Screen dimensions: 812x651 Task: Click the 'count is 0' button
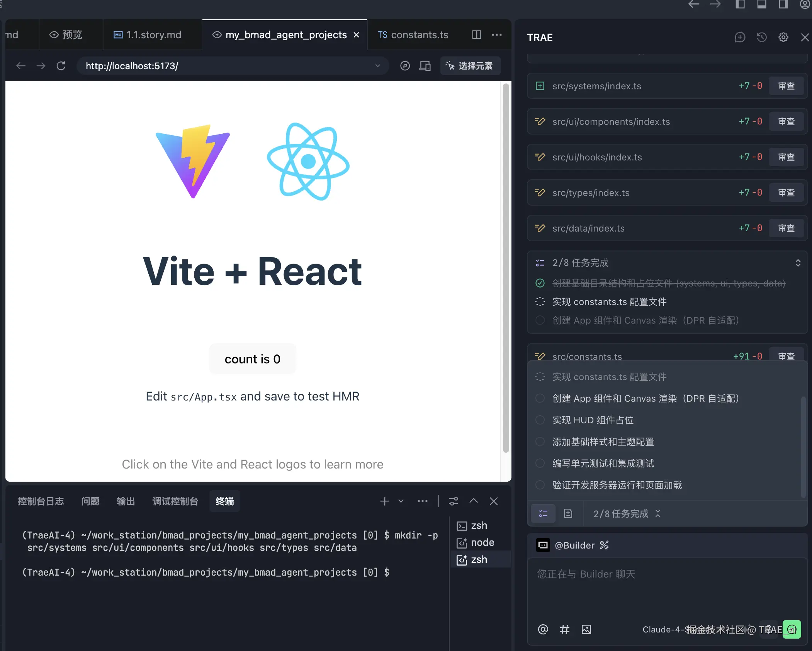coord(252,359)
